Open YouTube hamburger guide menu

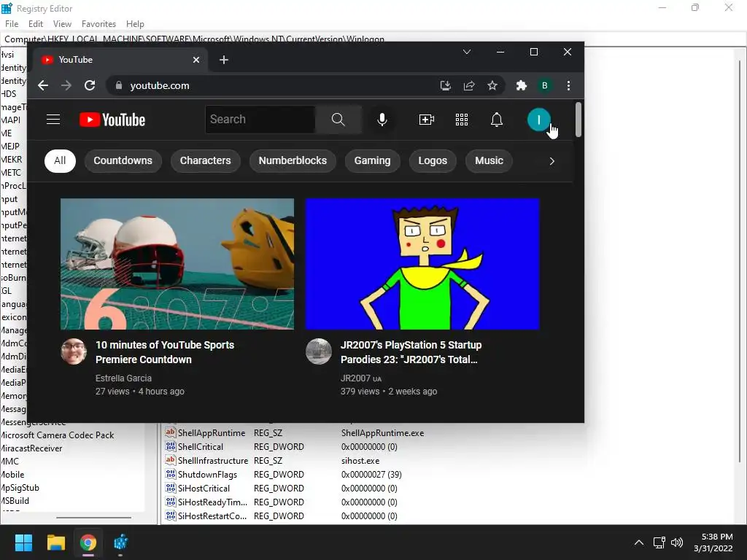click(53, 119)
